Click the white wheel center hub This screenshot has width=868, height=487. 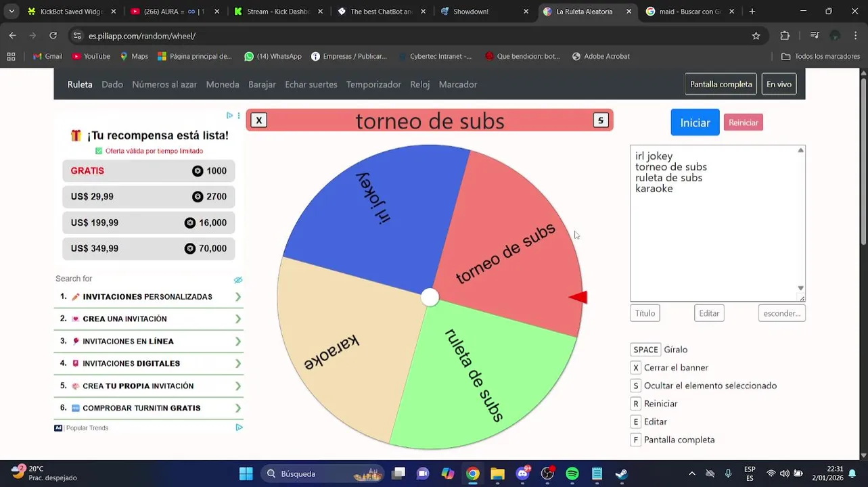coord(430,297)
